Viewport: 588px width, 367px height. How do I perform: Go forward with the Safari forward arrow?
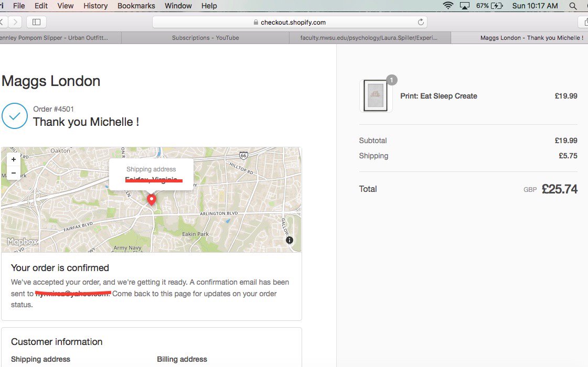(15, 22)
